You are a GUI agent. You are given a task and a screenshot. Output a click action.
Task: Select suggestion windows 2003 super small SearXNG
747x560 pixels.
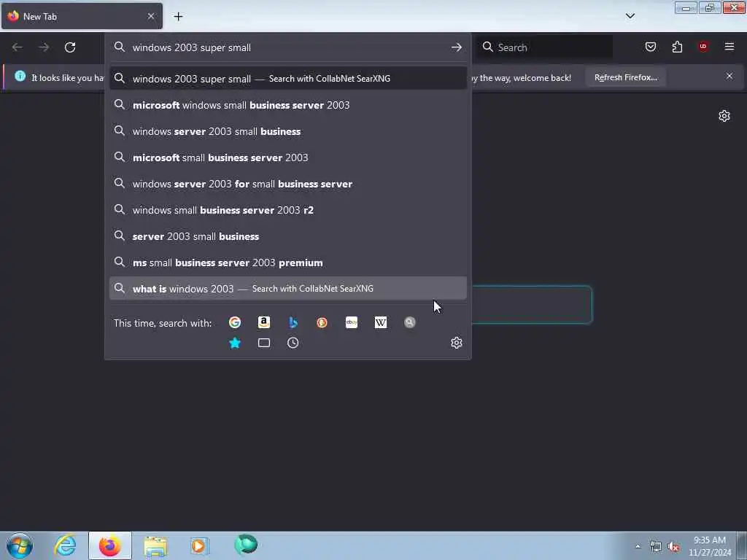(287, 79)
